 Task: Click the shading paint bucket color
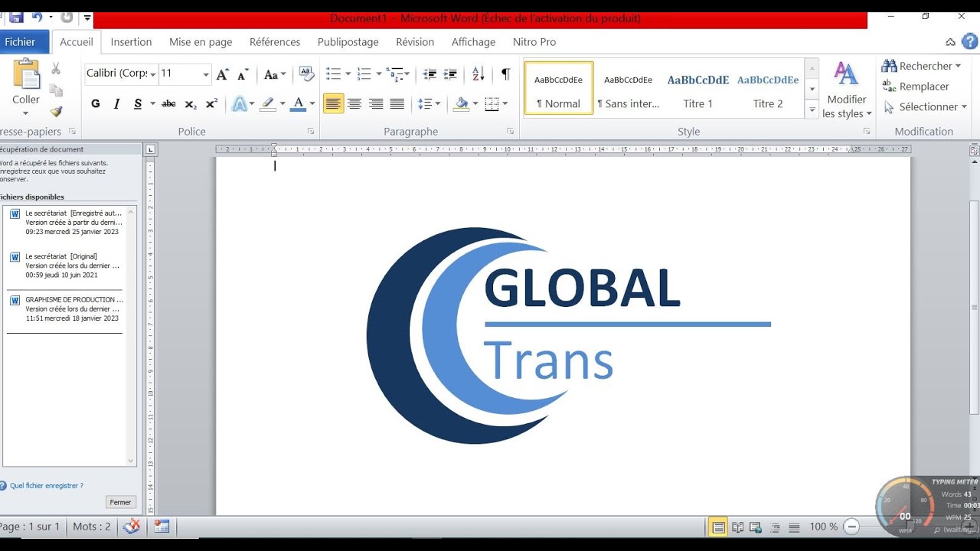[x=461, y=103]
